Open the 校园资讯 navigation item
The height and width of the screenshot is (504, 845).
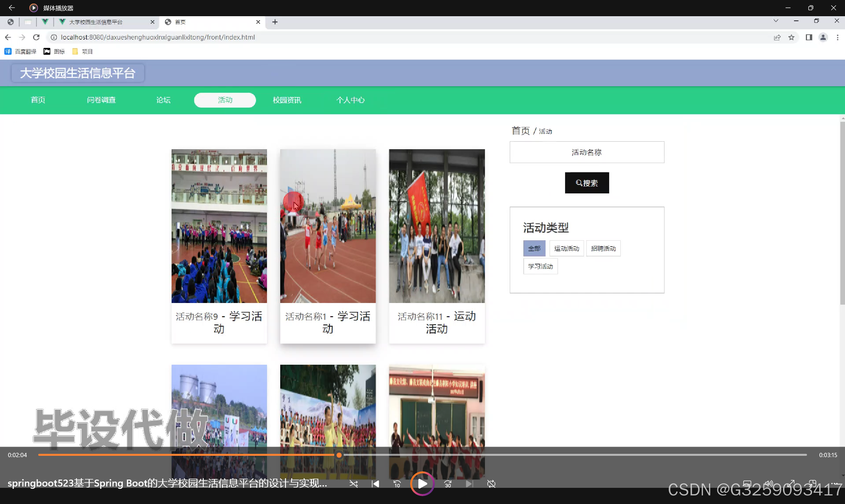(x=287, y=100)
